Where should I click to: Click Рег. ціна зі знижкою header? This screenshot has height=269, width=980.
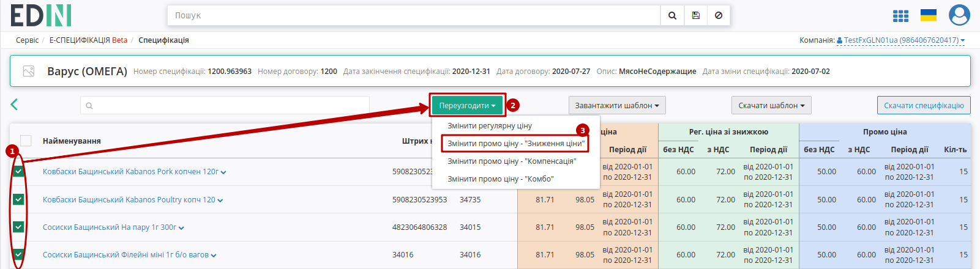(x=728, y=132)
